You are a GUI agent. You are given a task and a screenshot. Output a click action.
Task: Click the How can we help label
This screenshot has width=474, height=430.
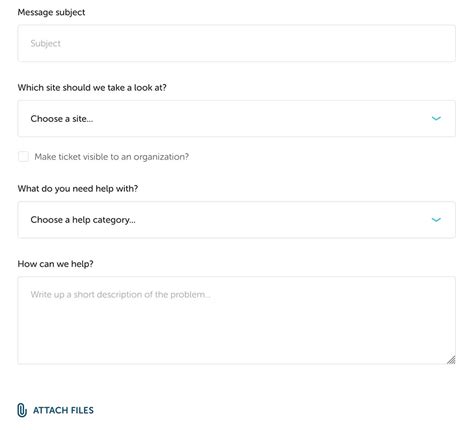point(55,264)
